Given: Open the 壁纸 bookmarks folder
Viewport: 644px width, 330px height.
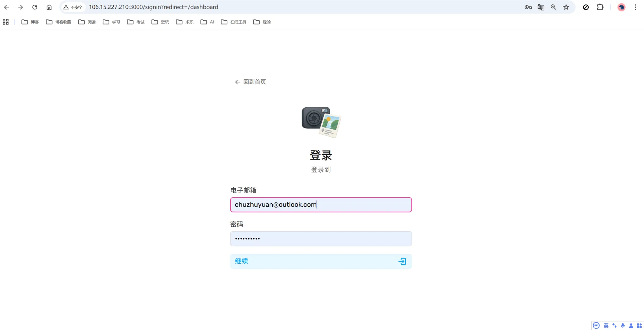Looking at the screenshot, I should click(160, 22).
